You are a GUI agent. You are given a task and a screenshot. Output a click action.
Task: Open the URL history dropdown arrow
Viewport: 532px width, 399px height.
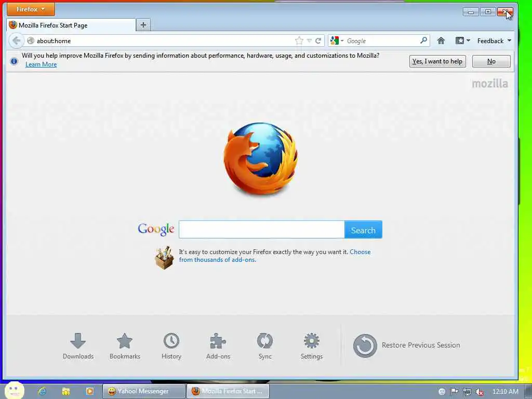tap(309, 41)
